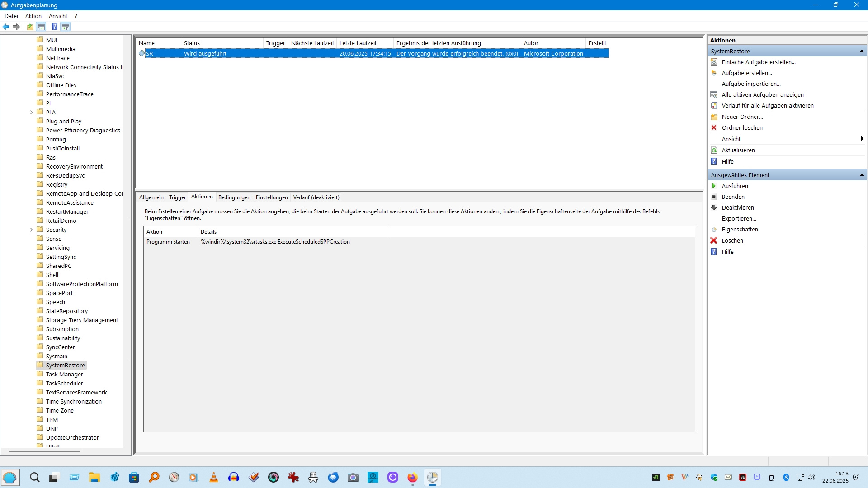Click the up-one-level folder toolbar icon

pos(30,27)
